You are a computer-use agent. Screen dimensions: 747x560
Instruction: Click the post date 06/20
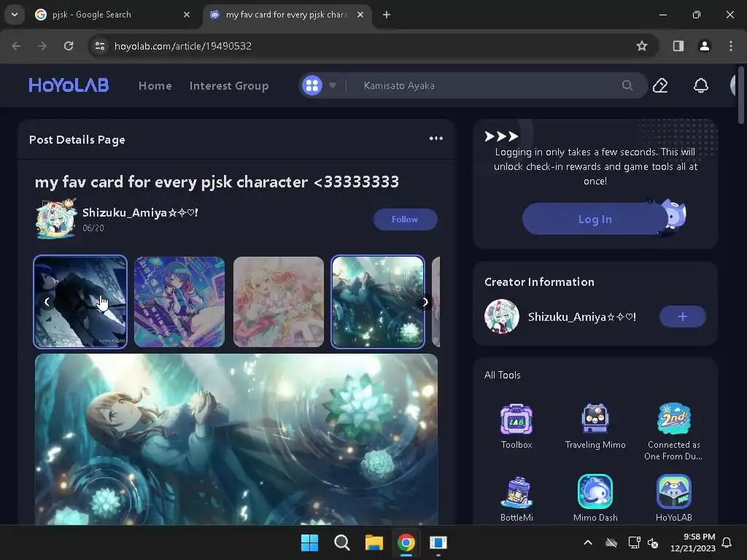click(93, 228)
